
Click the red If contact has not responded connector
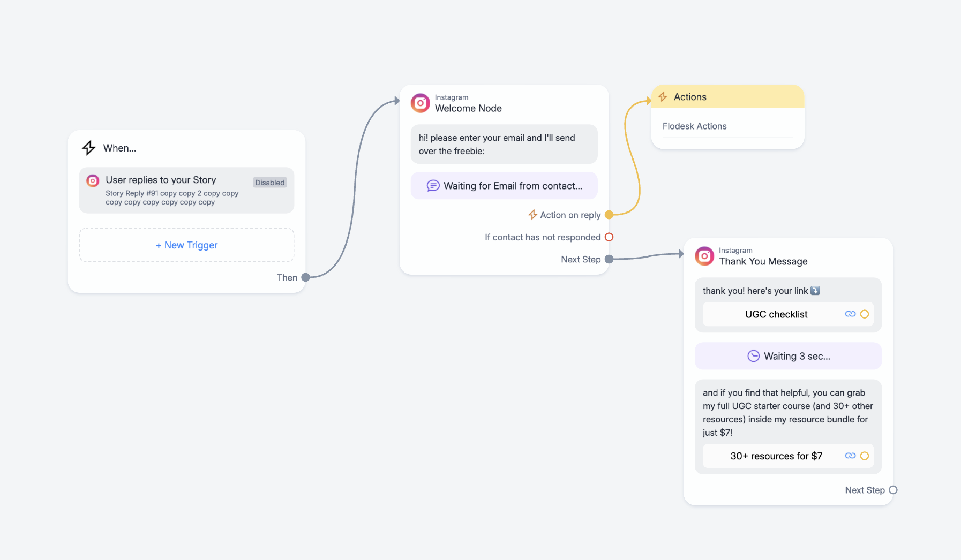(x=609, y=237)
